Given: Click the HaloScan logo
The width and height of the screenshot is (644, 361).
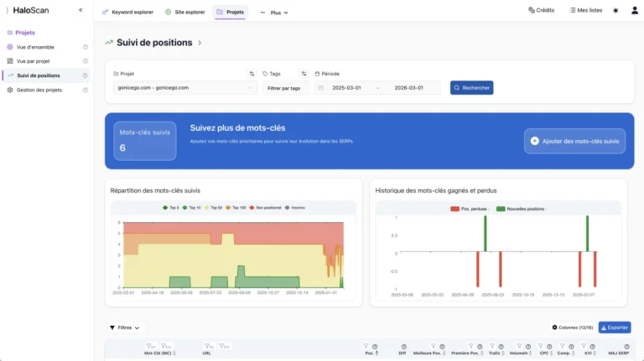Looking at the screenshot, I should 27,10.
